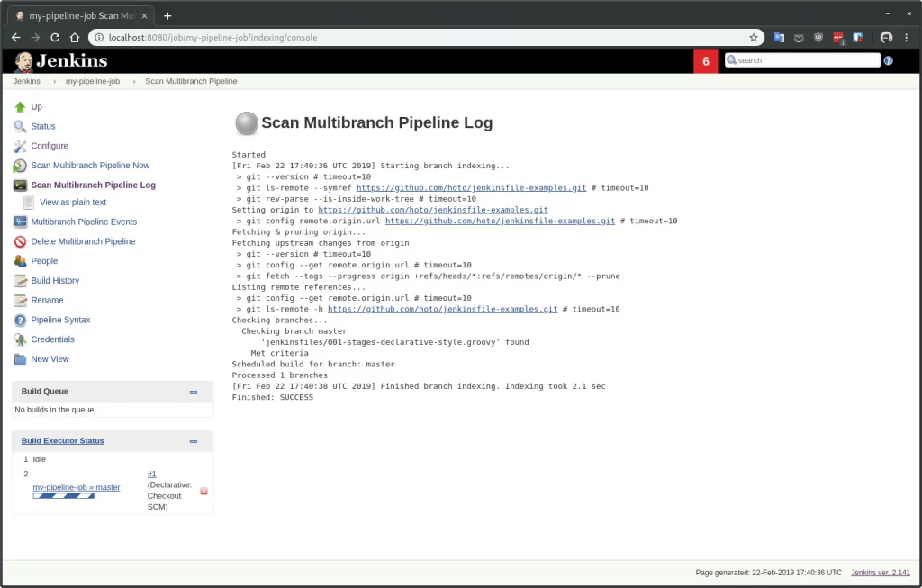Collapse the Build Queue panel
This screenshot has height=588, width=922.
[x=194, y=392]
